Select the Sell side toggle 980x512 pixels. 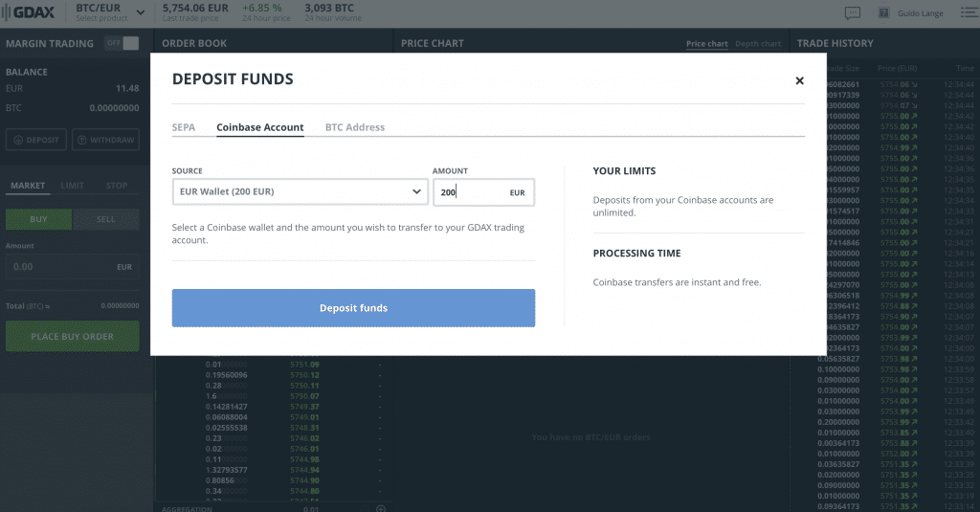pos(105,219)
